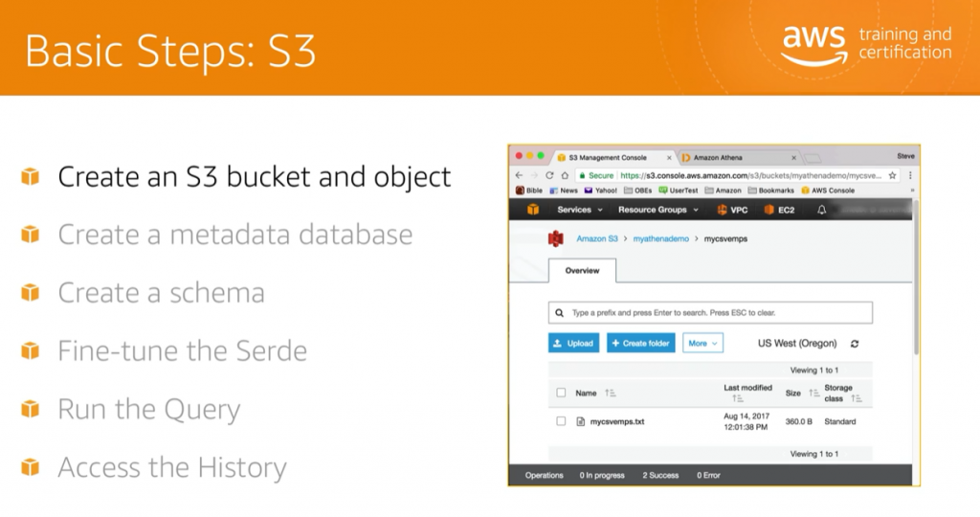Expand the Resource Groups dropdown
Viewport: 980px width, 517px height.
[x=657, y=210]
